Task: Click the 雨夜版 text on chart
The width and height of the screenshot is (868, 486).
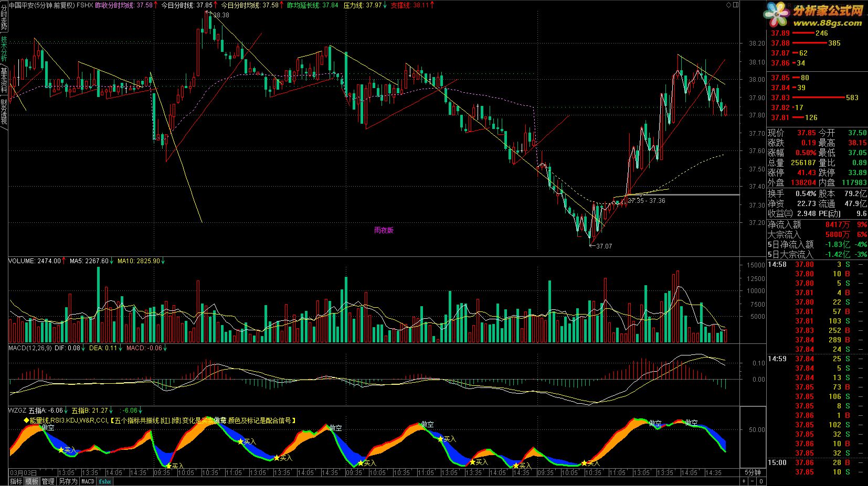Action: (384, 230)
